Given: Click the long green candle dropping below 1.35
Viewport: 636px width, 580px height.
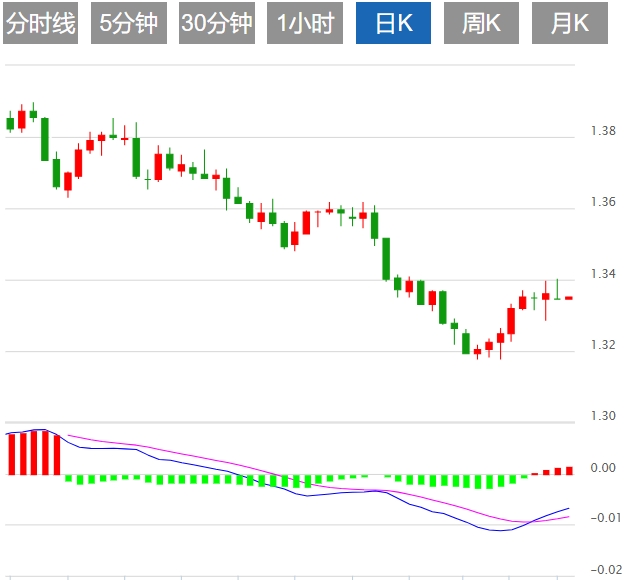Looking at the screenshot, I should coord(386,259).
